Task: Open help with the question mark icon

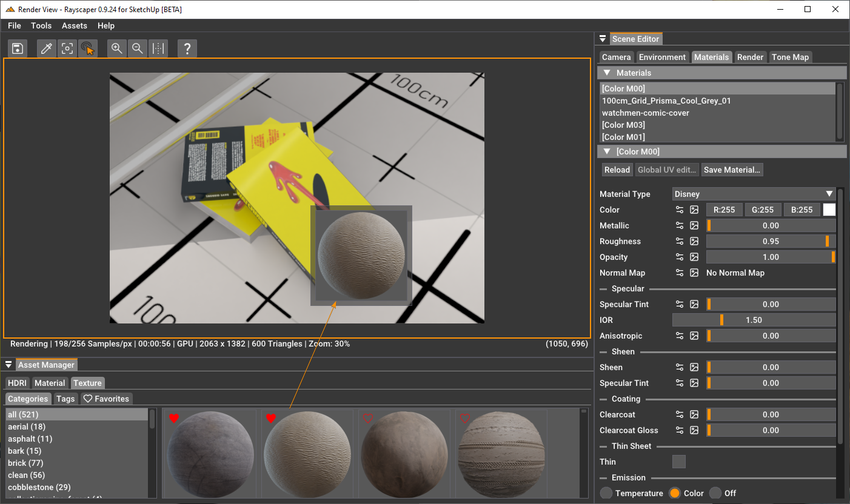Action: point(187,49)
